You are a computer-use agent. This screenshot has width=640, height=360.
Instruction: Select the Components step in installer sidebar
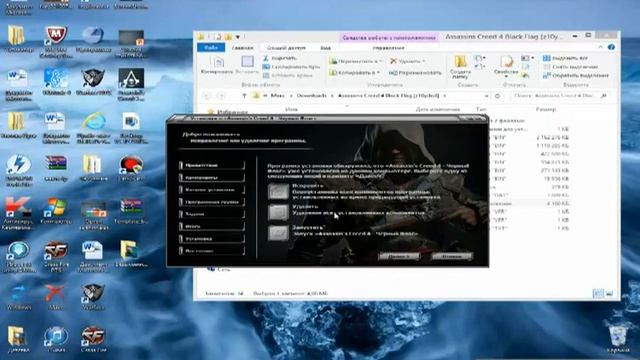212,178
